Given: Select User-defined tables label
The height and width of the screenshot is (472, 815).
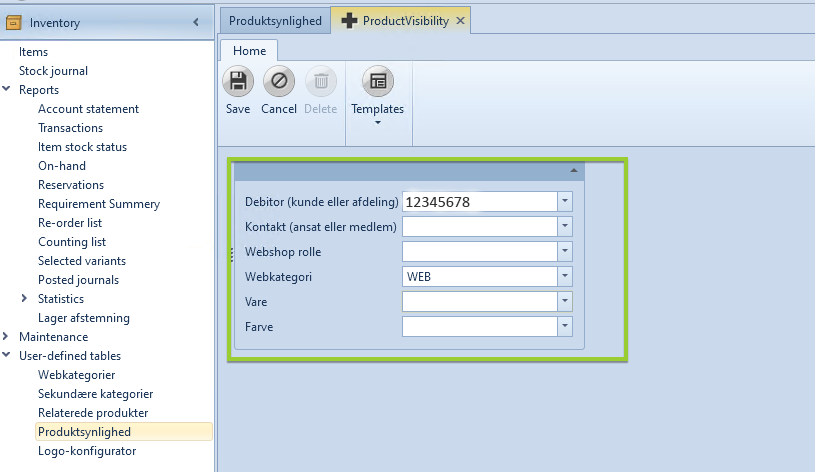Looking at the screenshot, I should (x=70, y=356).
